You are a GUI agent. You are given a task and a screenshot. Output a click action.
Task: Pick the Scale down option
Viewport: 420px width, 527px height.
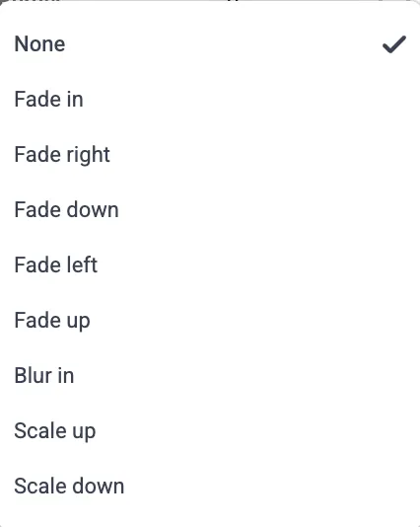click(210, 486)
